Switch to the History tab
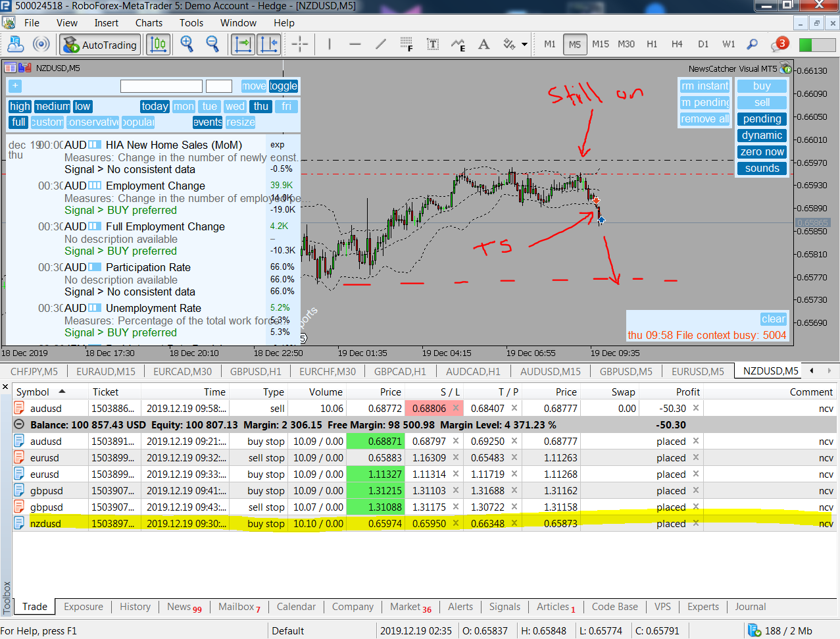This screenshot has width=840, height=639. 135,607
